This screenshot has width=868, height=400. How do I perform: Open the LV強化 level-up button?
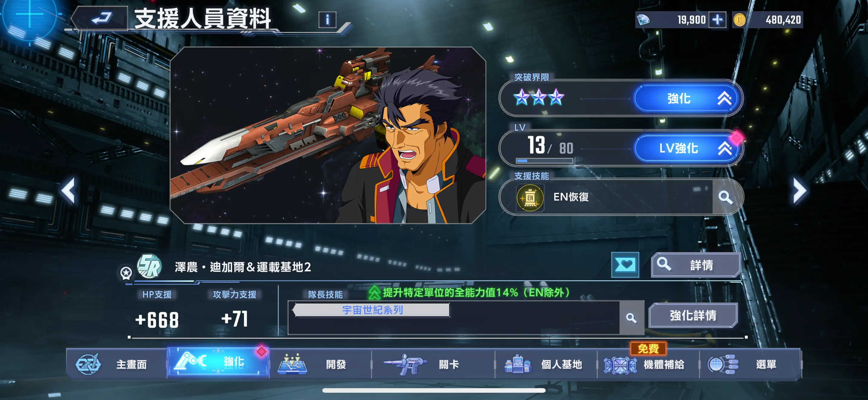tap(687, 148)
